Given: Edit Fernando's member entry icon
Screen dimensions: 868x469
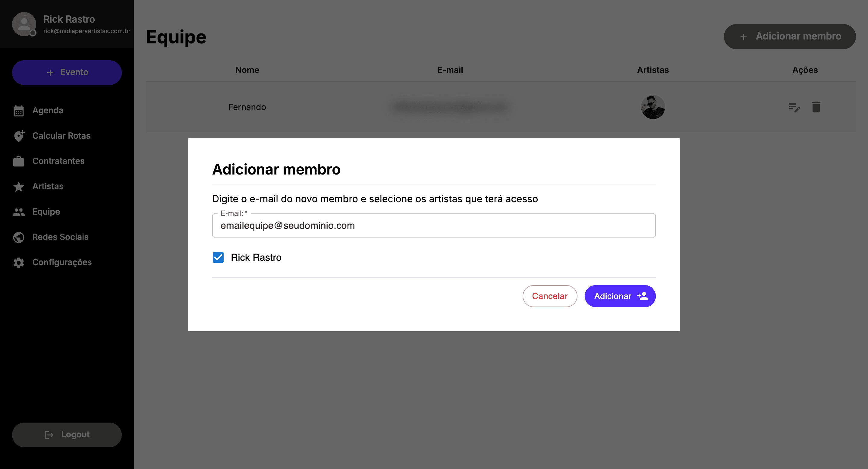Looking at the screenshot, I should pos(794,108).
